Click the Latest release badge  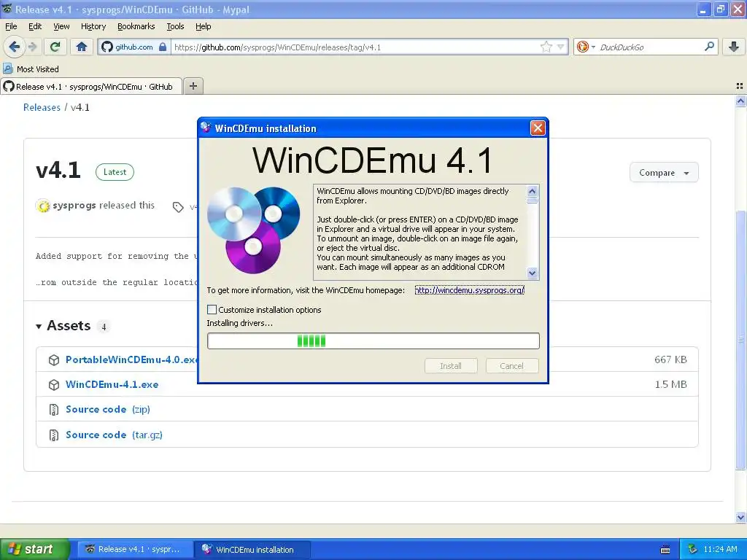click(115, 172)
